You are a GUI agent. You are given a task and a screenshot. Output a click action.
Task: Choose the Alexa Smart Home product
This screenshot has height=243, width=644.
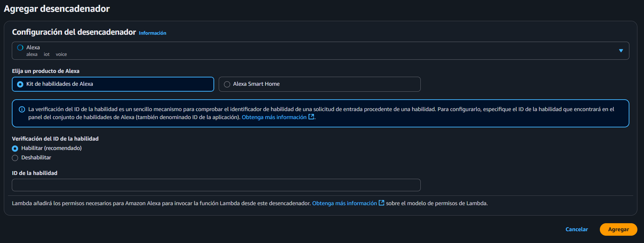click(x=319, y=84)
